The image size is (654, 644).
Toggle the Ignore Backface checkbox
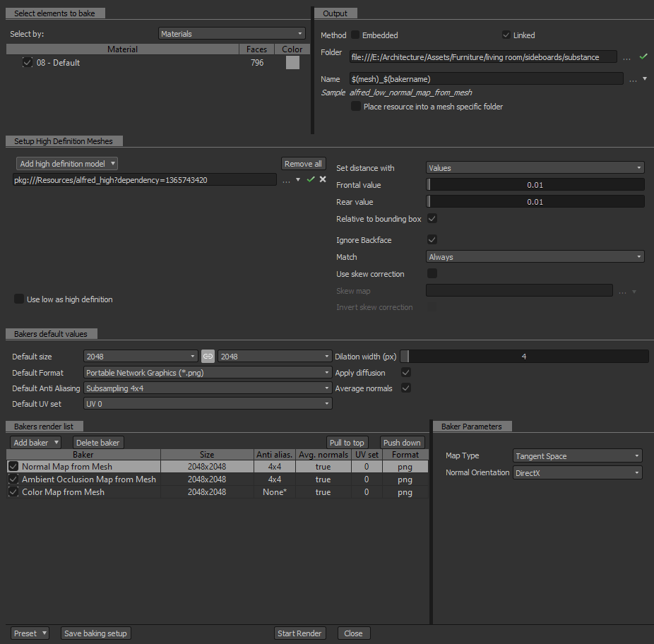pyautogui.click(x=432, y=239)
